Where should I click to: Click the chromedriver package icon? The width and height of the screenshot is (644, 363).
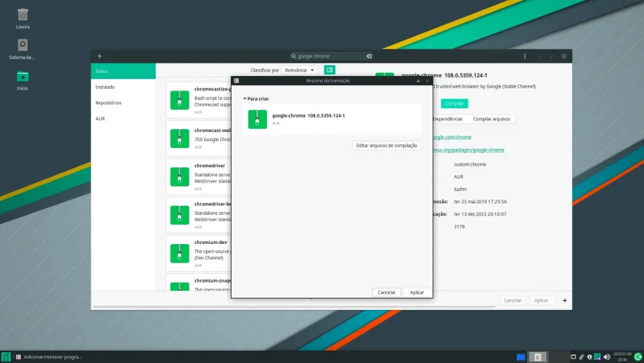click(x=179, y=177)
